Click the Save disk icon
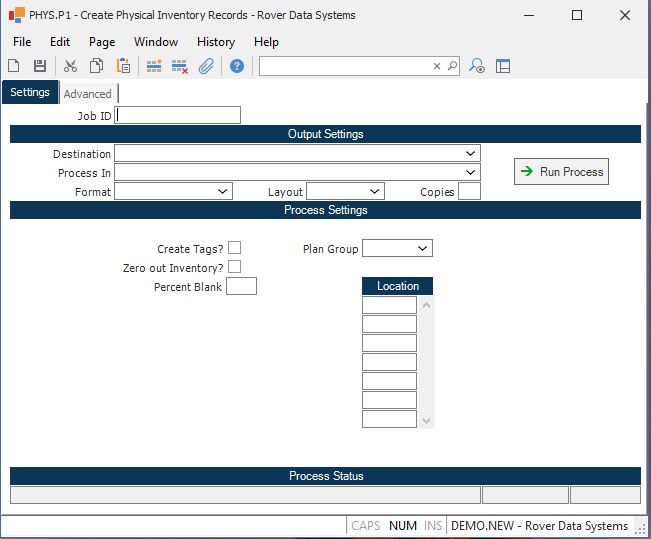The height and width of the screenshot is (539, 651). (x=40, y=66)
